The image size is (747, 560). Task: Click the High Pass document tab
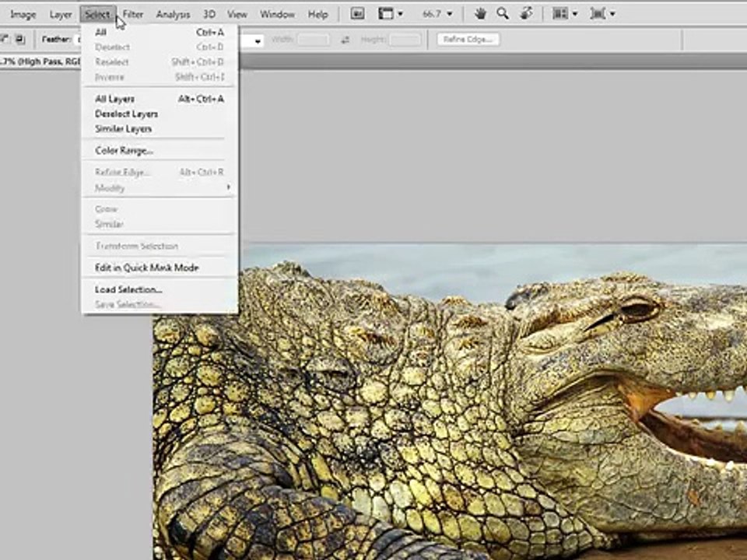(x=40, y=61)
